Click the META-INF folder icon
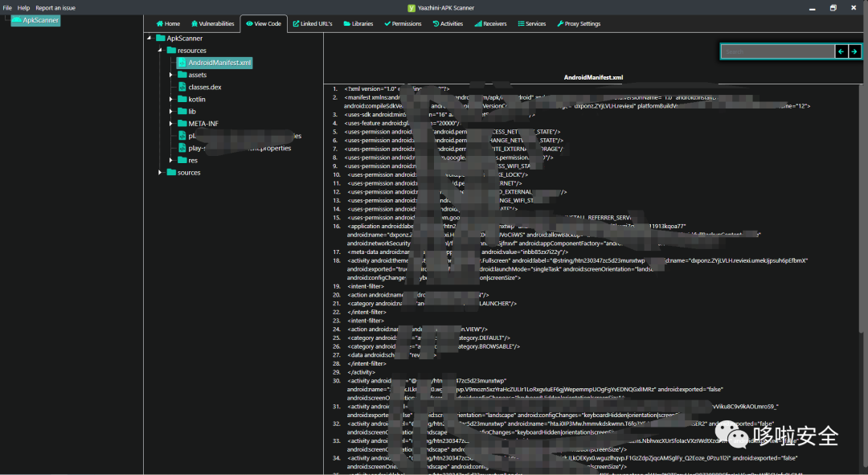 point(182,124)
